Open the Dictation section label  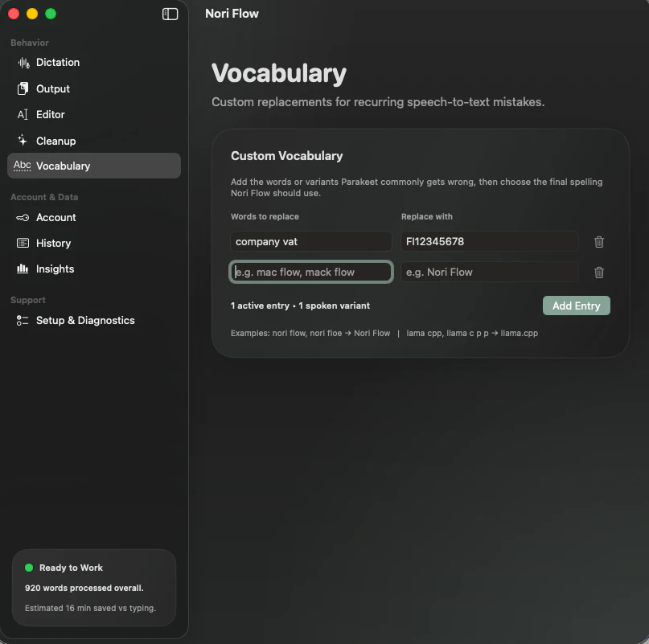pyautogui.click(x=58, y=63)
